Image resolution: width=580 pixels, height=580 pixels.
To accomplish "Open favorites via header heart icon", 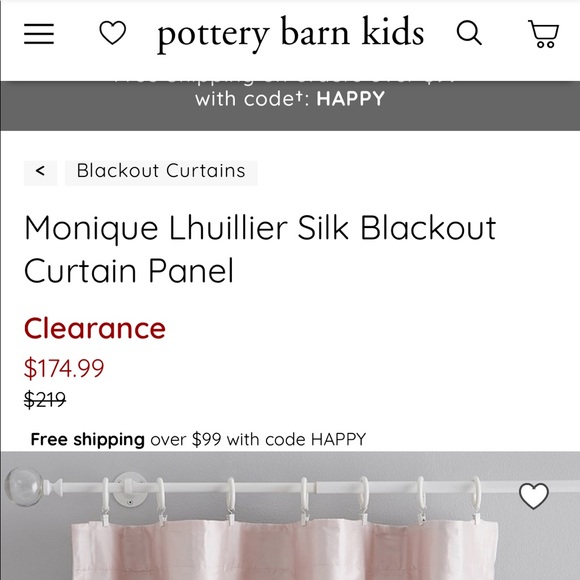I will (x=112, y=33).
